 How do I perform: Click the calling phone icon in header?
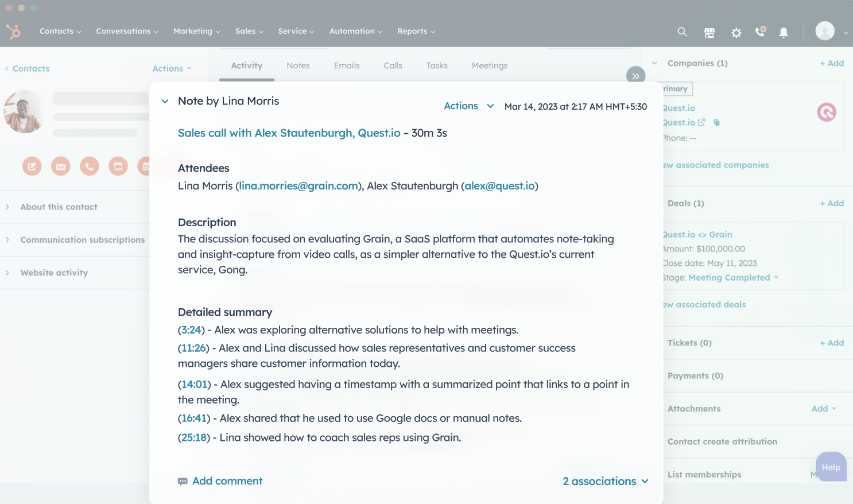click(x=761, y=32)
